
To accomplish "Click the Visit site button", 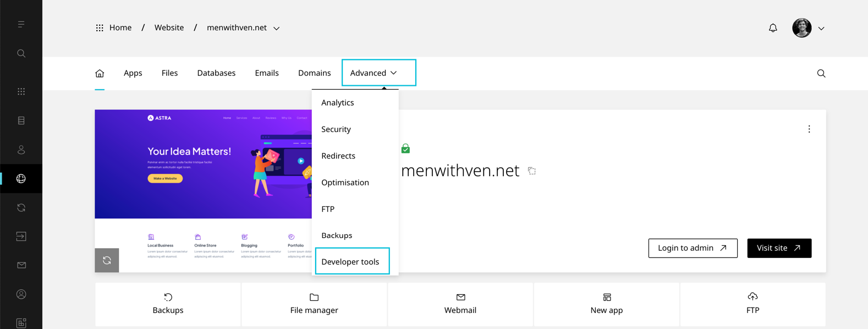I will [779, 248].
